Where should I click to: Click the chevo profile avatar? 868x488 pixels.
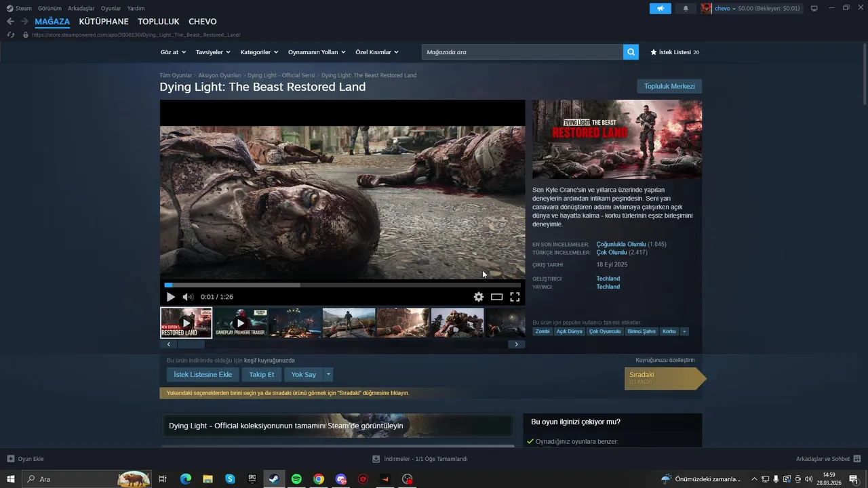[707, 8]
